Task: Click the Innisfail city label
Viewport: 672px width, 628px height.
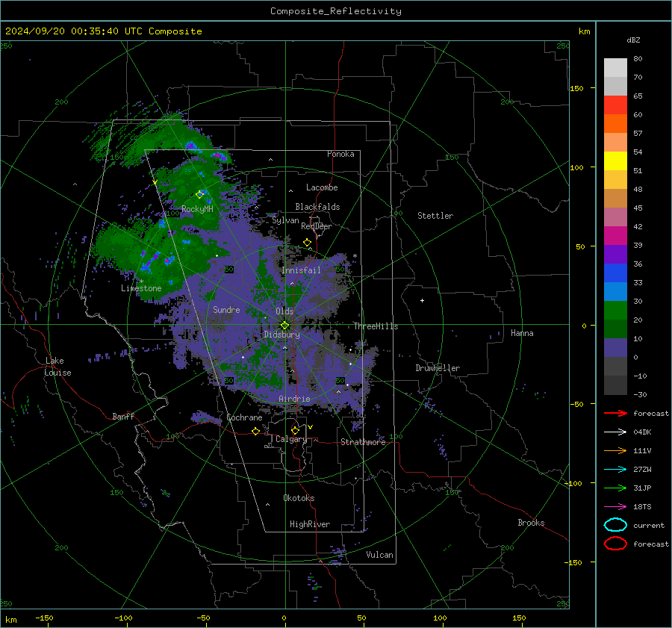Action: tap(301, 270)
